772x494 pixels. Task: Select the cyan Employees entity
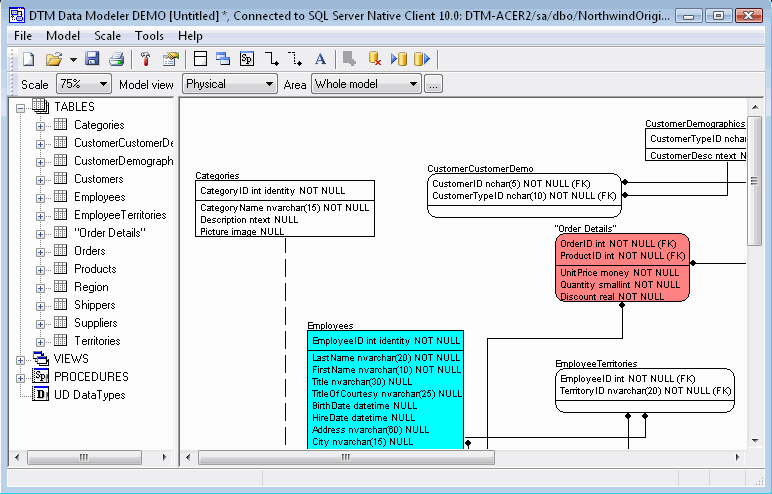[x=386, y=390]
